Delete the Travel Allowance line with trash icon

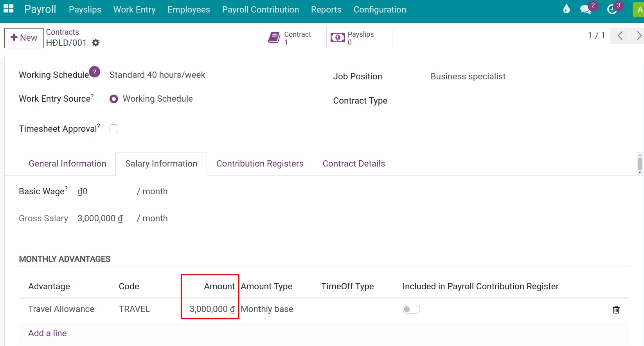[616, 310]
